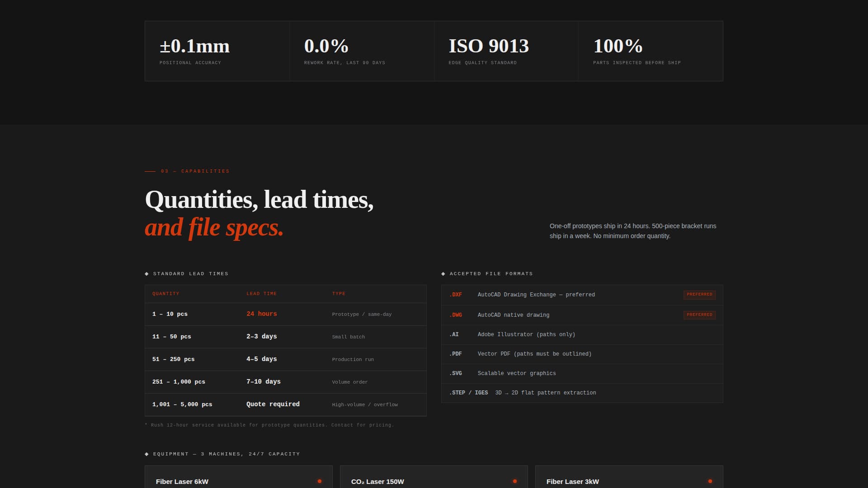868x488 pixels.
Task: Click the status light on Fiber Laser 3kW card
Action: point(710,481)
